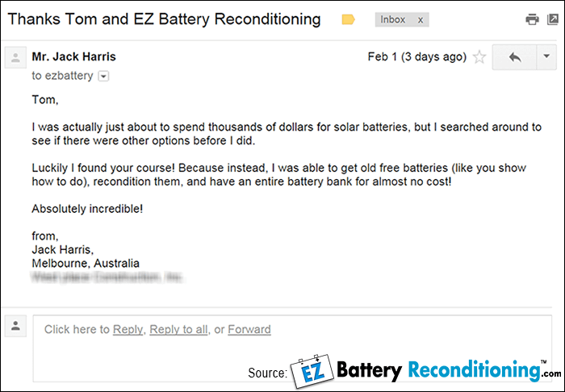Click the email subject line title
565x392 pixels.
(164, 19)
